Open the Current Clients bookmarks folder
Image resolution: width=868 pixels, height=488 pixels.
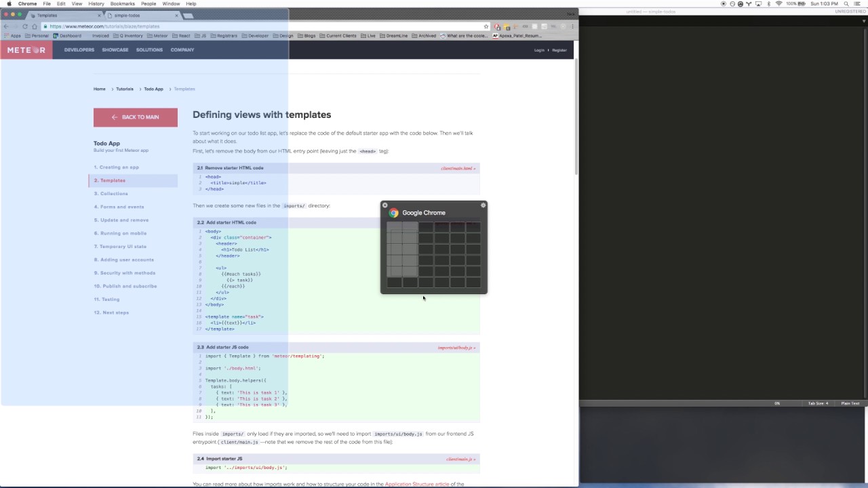tap(338, 36)
